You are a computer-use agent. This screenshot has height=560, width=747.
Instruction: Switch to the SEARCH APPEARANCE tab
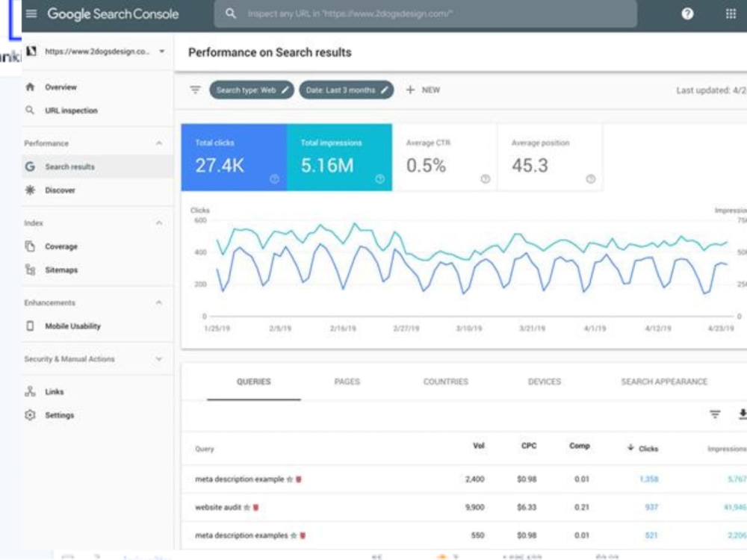tap(664, 382)
